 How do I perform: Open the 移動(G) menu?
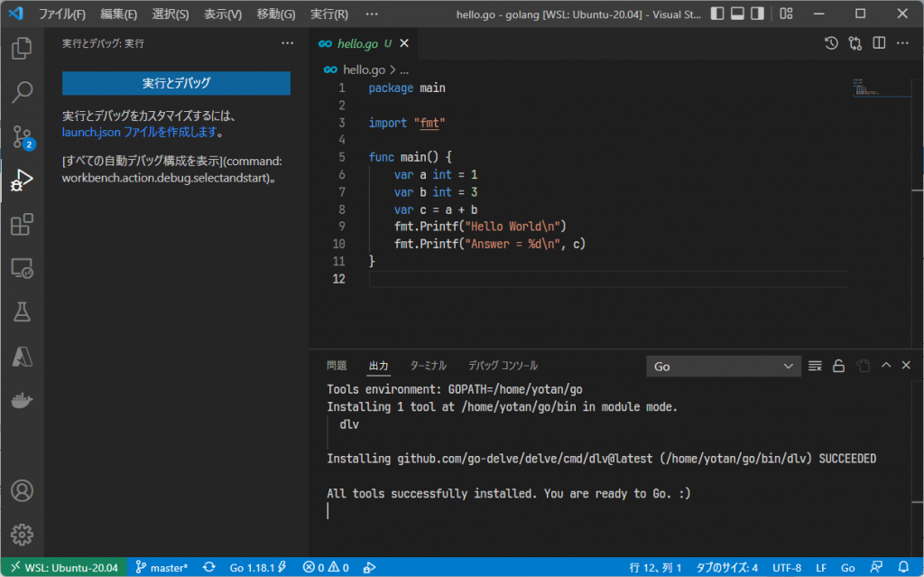pos(276,14)
